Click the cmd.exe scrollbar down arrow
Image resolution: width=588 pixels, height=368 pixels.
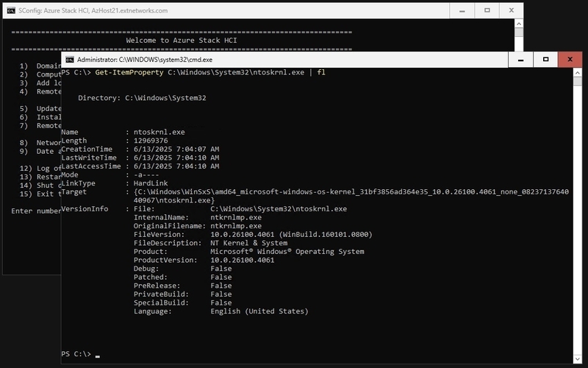click(578, 359)
